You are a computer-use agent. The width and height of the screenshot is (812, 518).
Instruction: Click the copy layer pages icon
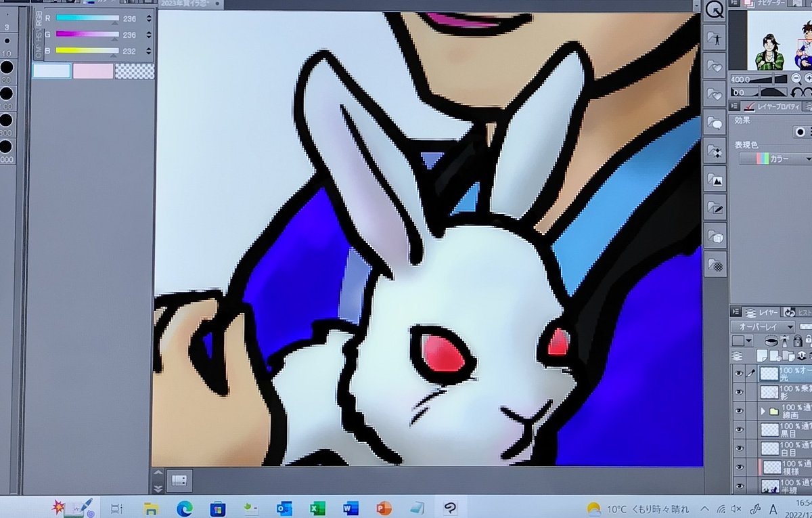(x=790, y=355)
